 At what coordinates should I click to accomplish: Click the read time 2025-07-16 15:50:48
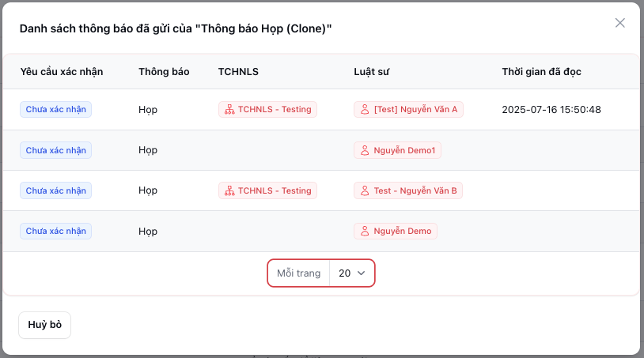pyautogui.click(x=551, y=110)
